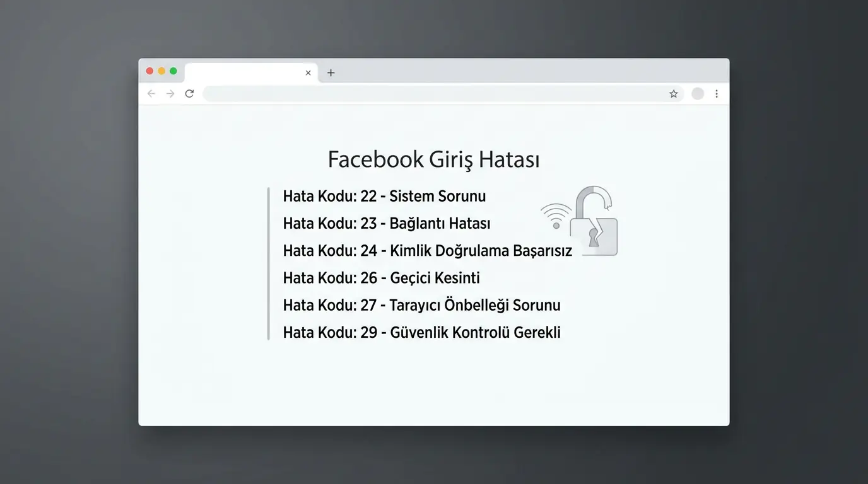Open the browser profile avatar
Screen dimensions: 868x484
click(698, 93)
